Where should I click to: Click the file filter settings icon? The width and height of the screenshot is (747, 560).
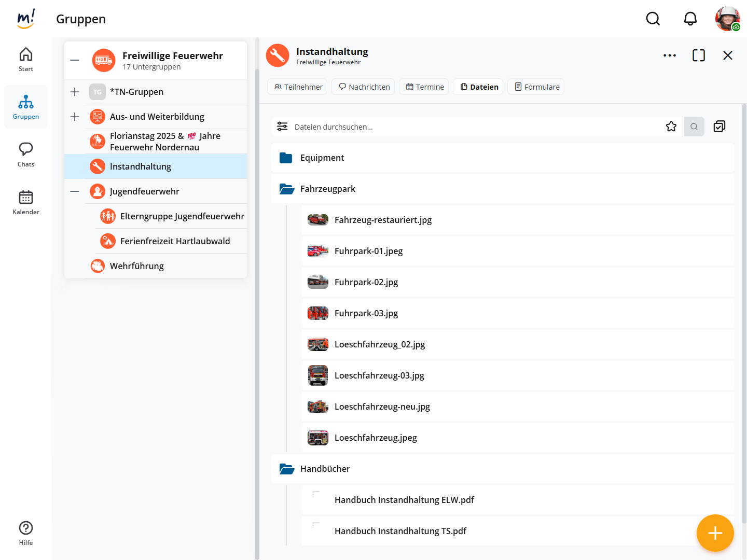pyautogui.click(x=282, y=127)
